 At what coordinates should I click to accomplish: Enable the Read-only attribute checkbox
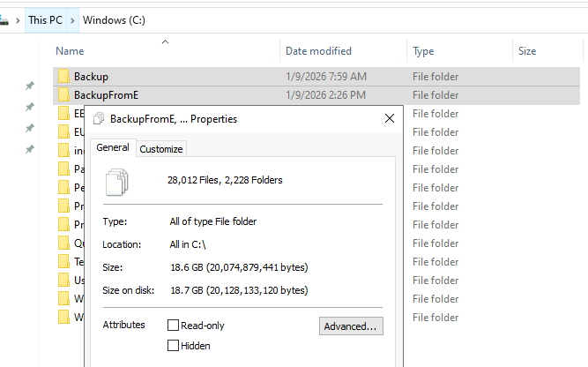tap(173, 326)
